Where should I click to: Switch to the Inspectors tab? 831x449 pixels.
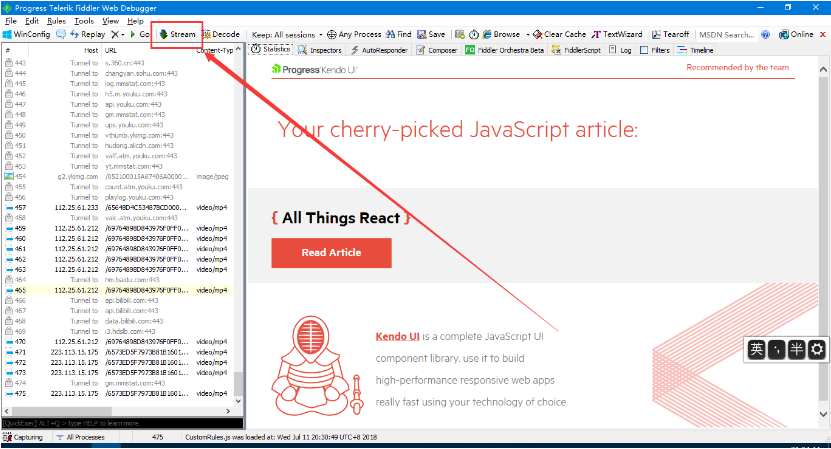320,50
